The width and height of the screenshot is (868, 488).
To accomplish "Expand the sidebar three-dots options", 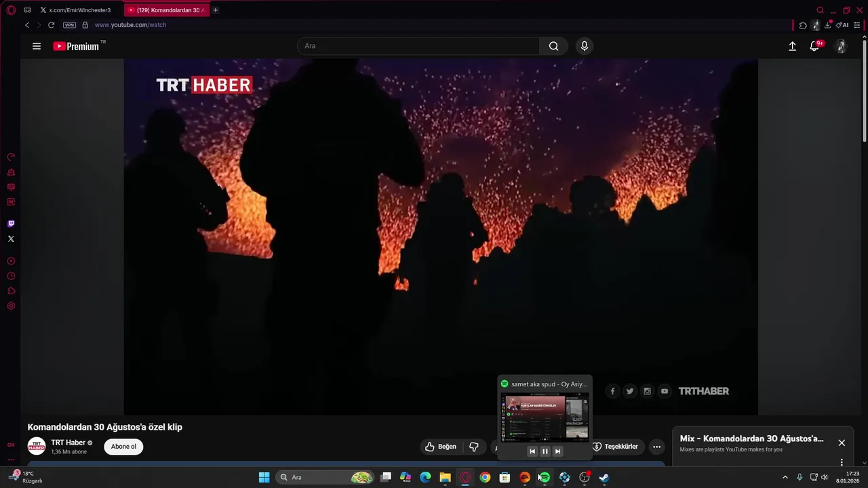I will [x=11, y=459].
